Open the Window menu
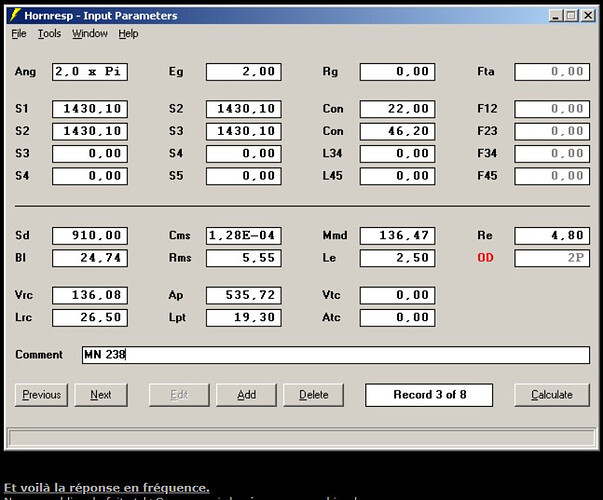Screen dimensions: 603x500 90,34
